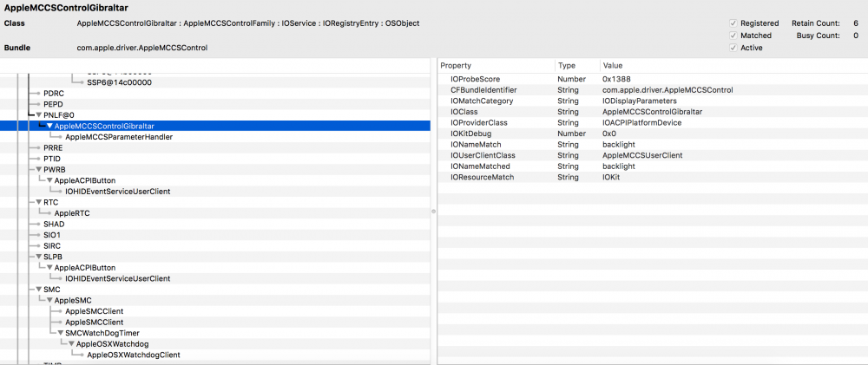
Task: Collapse AppleACPIButton under SLPB
Action: click(x=49, y=268)
